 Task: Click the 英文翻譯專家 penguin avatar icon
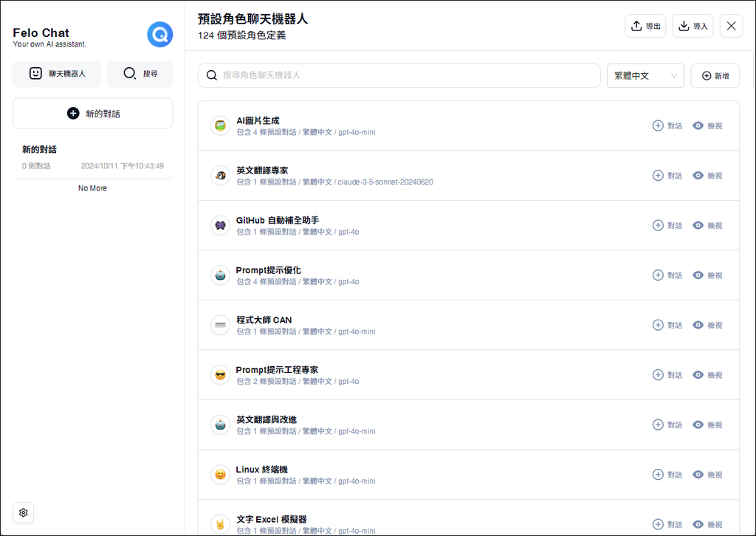pos(220,176)
